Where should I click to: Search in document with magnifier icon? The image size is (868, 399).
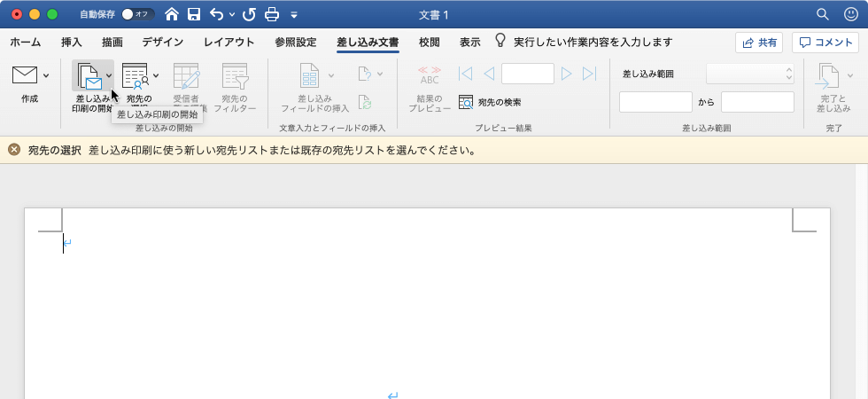(823, 14)
